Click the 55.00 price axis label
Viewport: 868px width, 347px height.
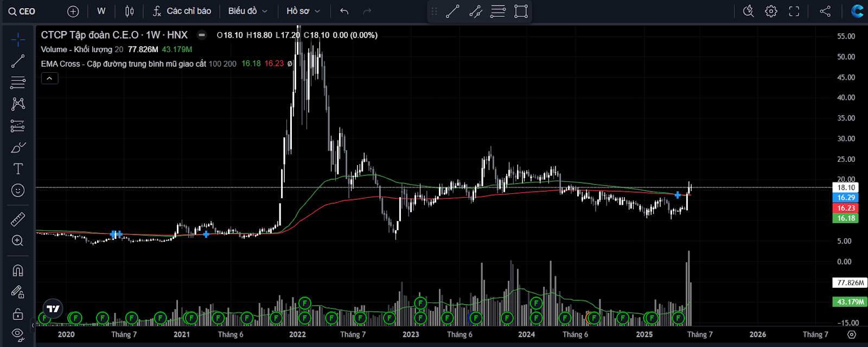coord(846,36)
